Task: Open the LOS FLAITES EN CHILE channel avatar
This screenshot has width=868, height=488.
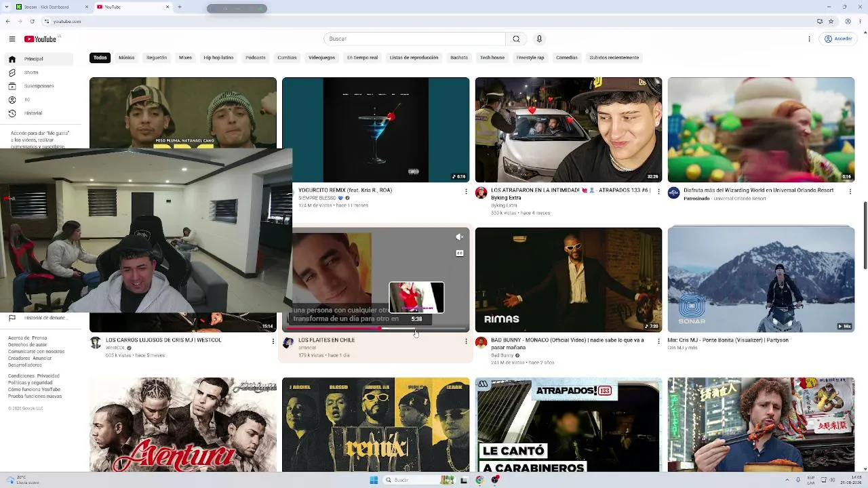Action: (288, 343)
